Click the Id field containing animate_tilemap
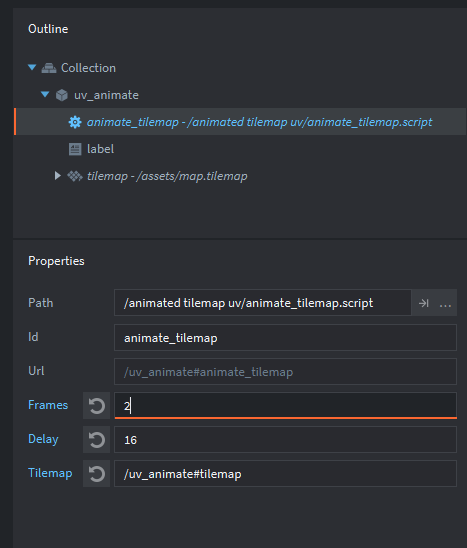The image size is (467, 548). [x=285, y=338]
